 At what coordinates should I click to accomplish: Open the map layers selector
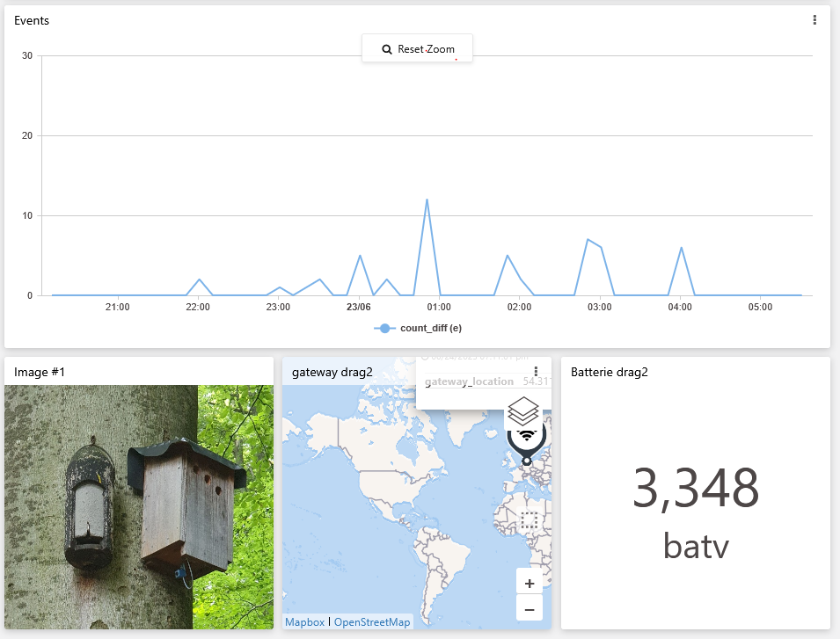(522, 411)
